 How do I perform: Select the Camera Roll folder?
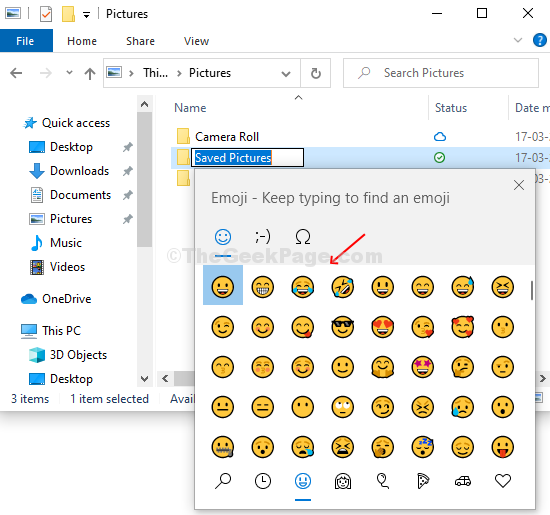227,136
